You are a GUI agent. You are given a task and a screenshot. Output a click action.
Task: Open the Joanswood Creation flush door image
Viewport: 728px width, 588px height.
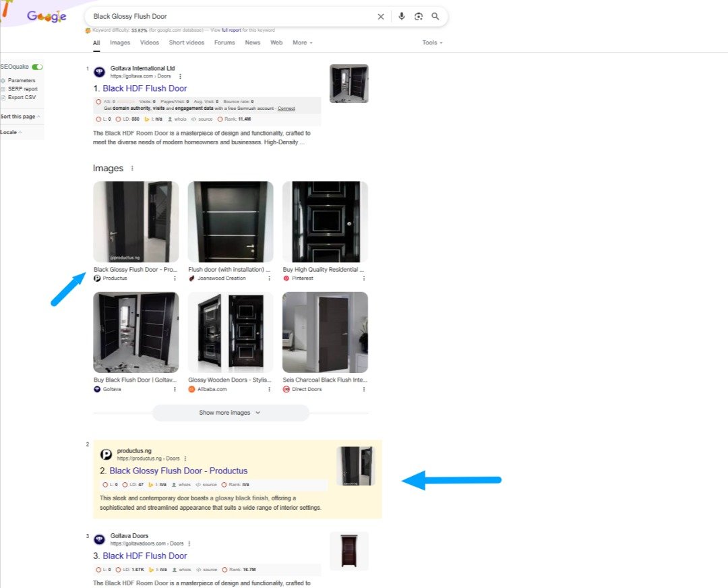[231, 222]
